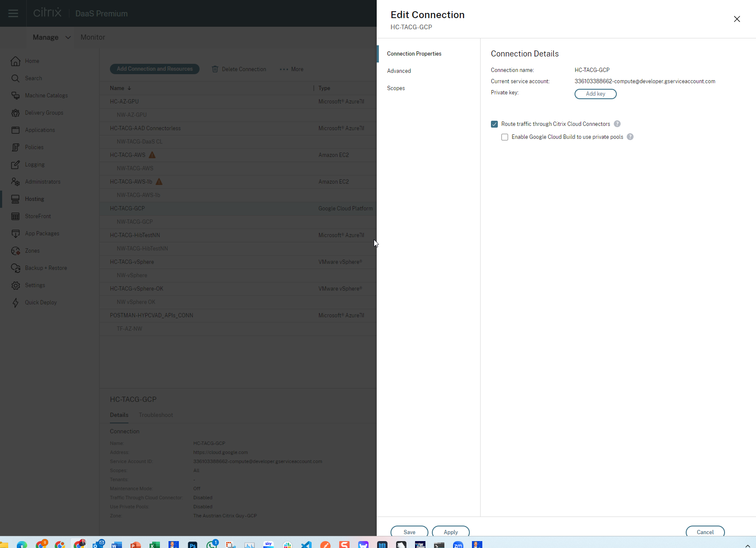Open the cloud.google.com address link
The height and width of the screenshot is (548, 756).
tap(221, 452)
